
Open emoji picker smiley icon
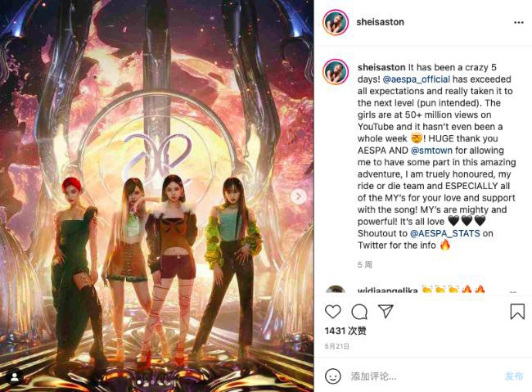333,376
